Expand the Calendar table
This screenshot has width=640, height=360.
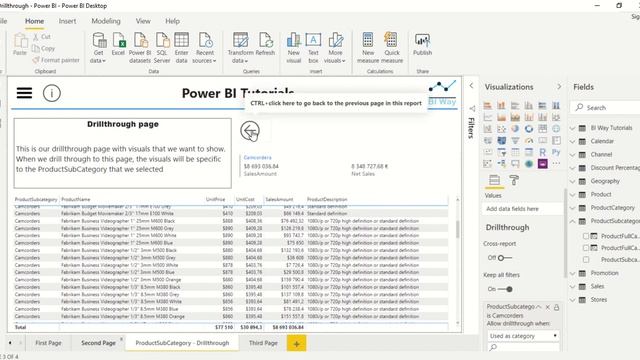click(572, 141)
